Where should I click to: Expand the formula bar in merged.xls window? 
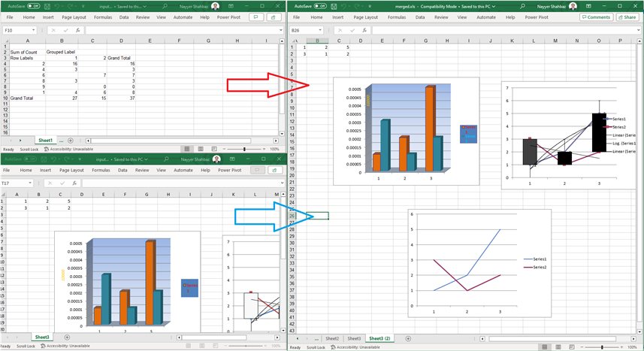tap(638, 30)
